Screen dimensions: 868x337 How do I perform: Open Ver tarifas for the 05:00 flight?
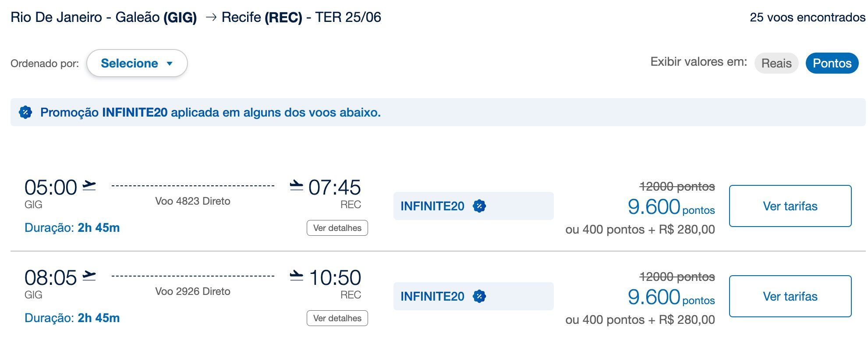point(790,206)
